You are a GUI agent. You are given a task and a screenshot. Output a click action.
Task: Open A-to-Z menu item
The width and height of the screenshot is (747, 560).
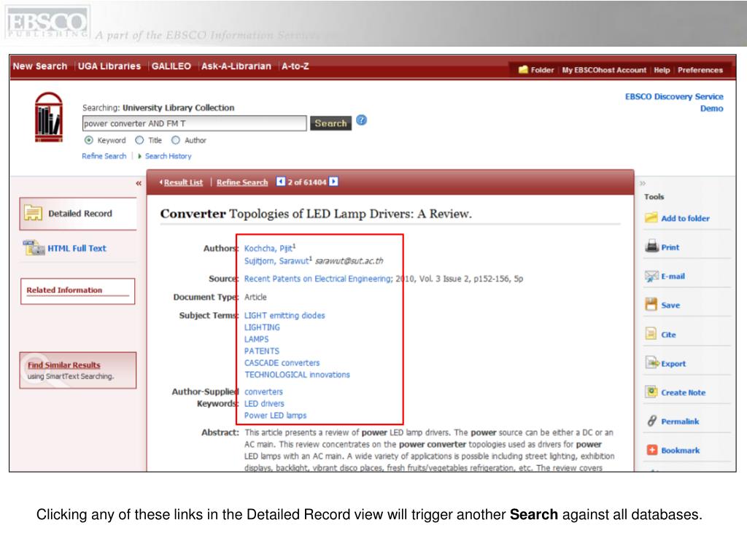click(x=295, y=66)
